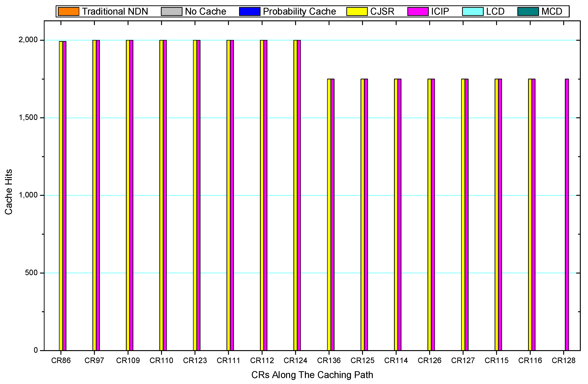Select the yellow CJSR bar at CR136
This screenshot has width=588, height=384.
[x=329, y=215]
